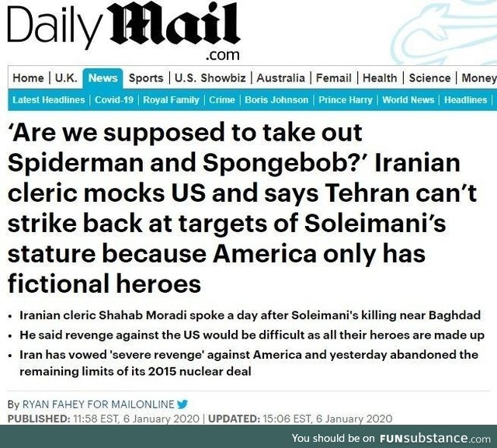Click the Daily Mail logo
497x448 pixels.
coord(123,31)
